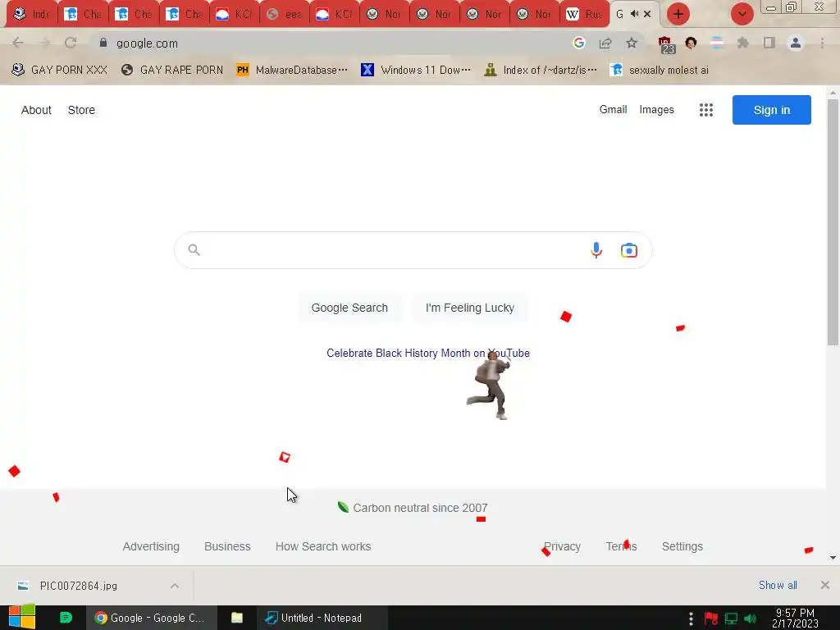Open the Store link
The image size is (840, 630).
tap(81, 110)
